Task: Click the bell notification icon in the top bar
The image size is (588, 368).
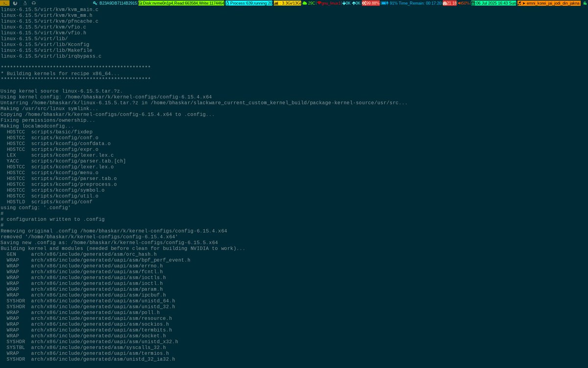Action: [x=24, y=3]
